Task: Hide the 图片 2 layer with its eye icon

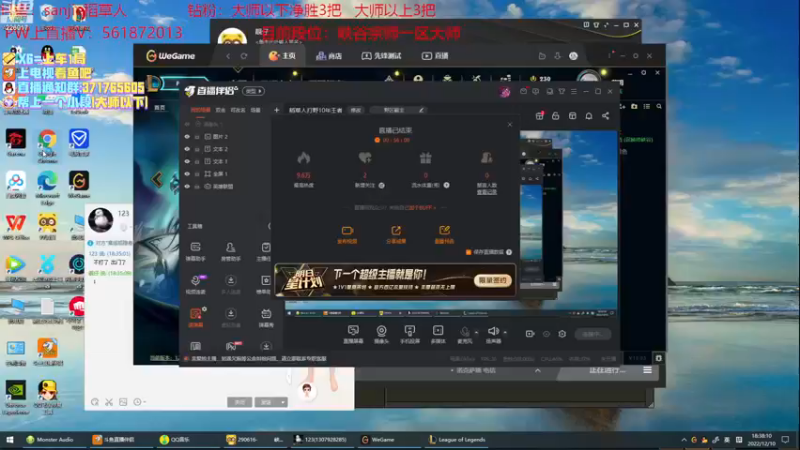Action: pos(187,137)
